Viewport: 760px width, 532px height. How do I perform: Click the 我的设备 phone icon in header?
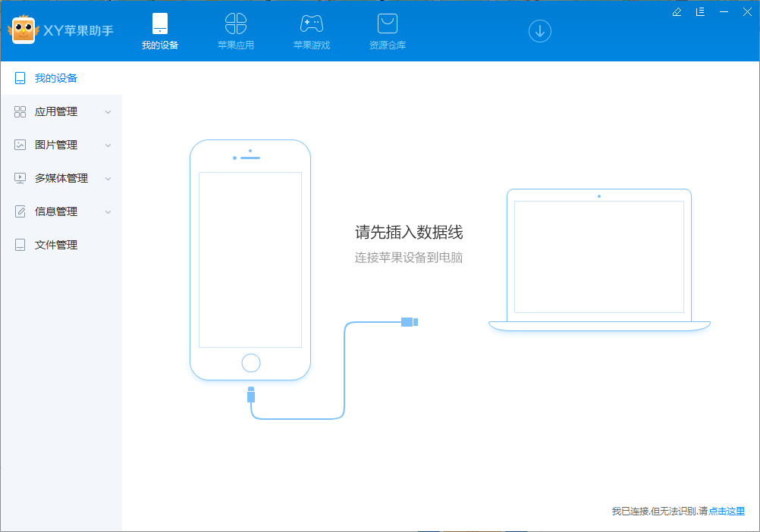[x=160, y=23]
